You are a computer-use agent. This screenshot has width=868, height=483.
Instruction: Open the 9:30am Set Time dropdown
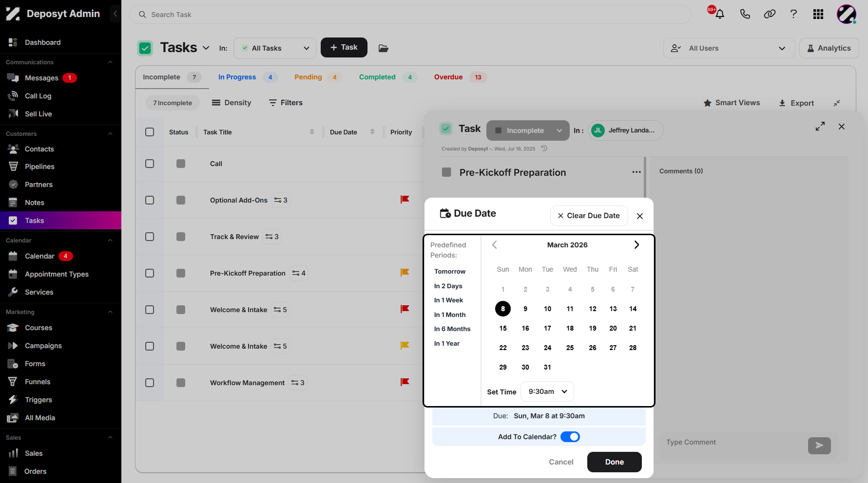(x=547, y=391)
